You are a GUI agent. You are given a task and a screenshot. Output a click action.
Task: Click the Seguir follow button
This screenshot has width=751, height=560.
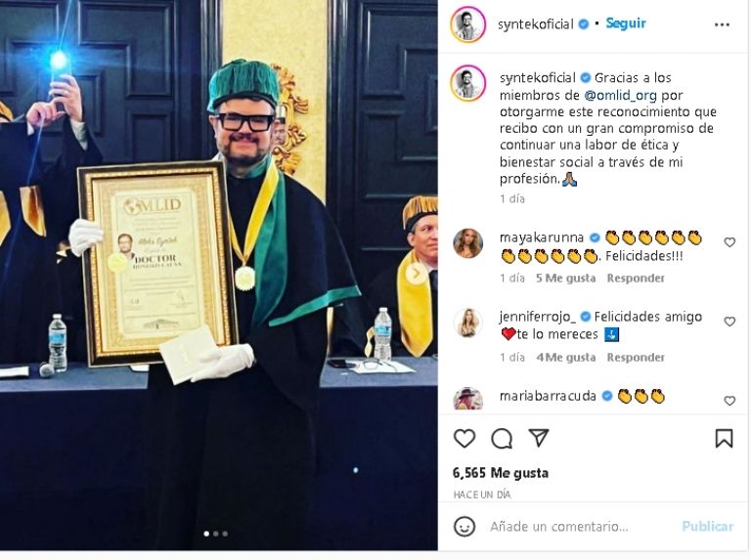[626, 23]
